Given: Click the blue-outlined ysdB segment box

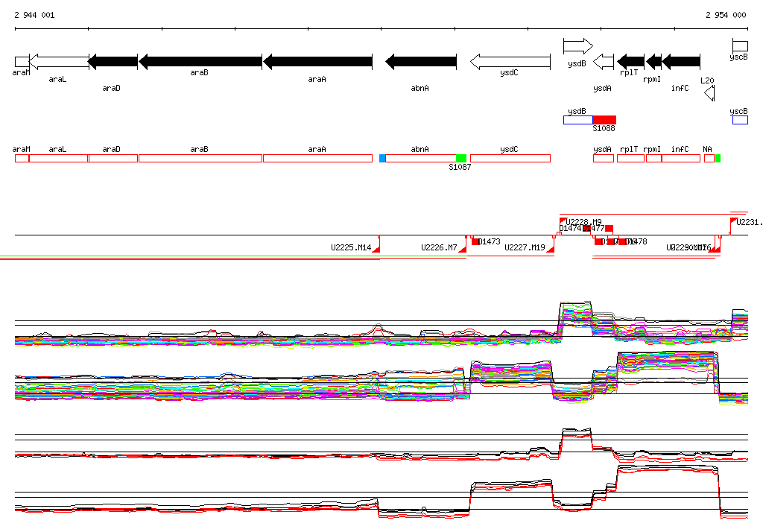Looking at the screenshot, I should click(x=578, y=120).
